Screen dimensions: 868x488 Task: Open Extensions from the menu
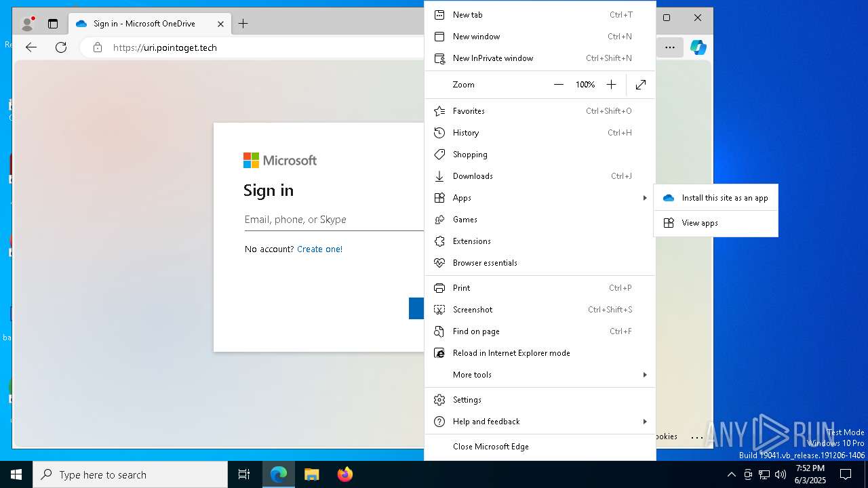click(540, 241)
